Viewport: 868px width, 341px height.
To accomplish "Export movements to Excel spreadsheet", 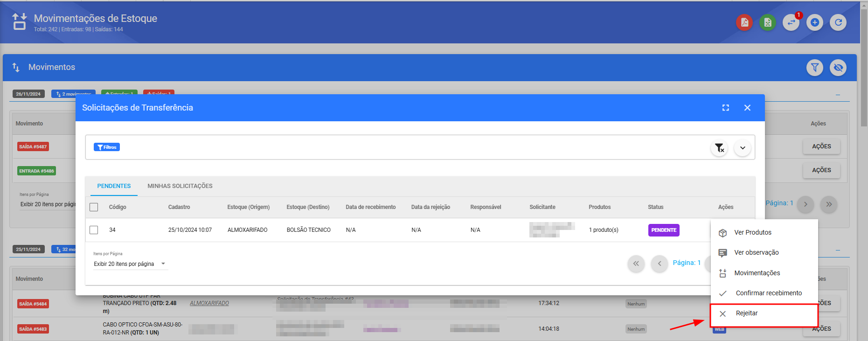I will point(767,22).
